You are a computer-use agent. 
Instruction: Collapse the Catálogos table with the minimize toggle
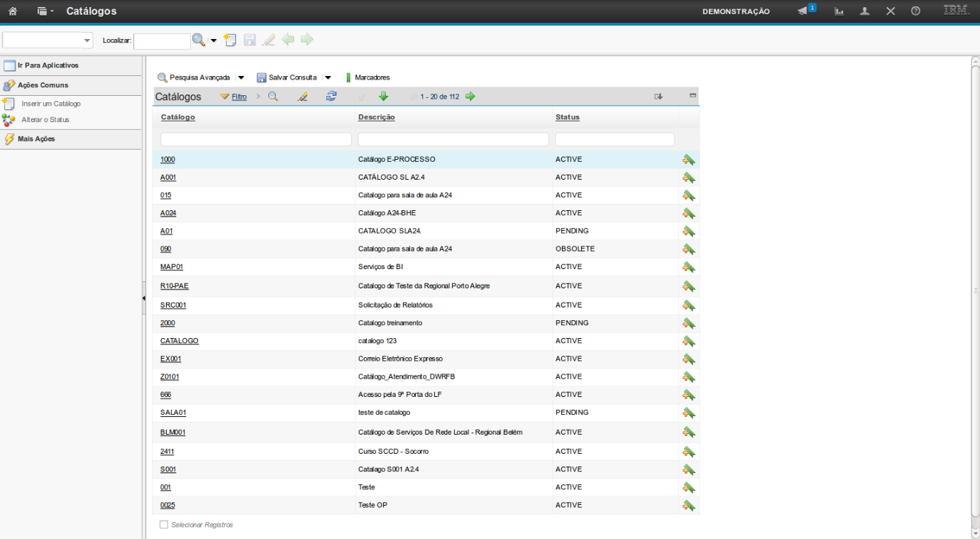[693, 96]
